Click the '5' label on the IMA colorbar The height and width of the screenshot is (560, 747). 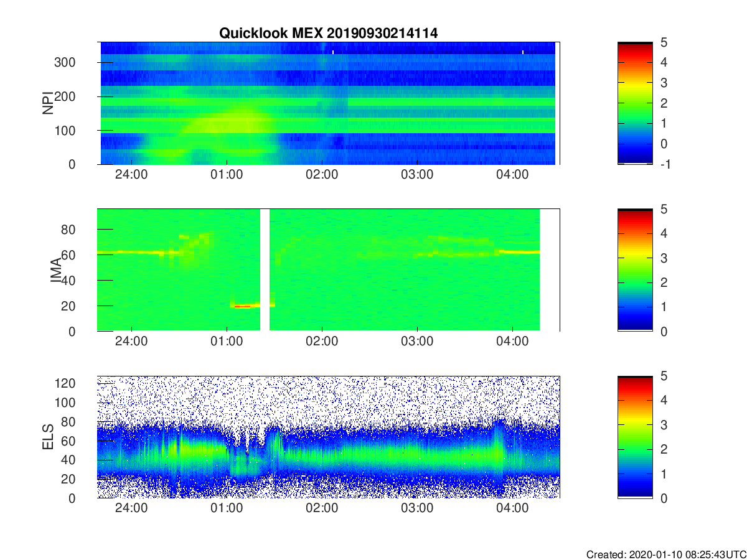point(664,209)
